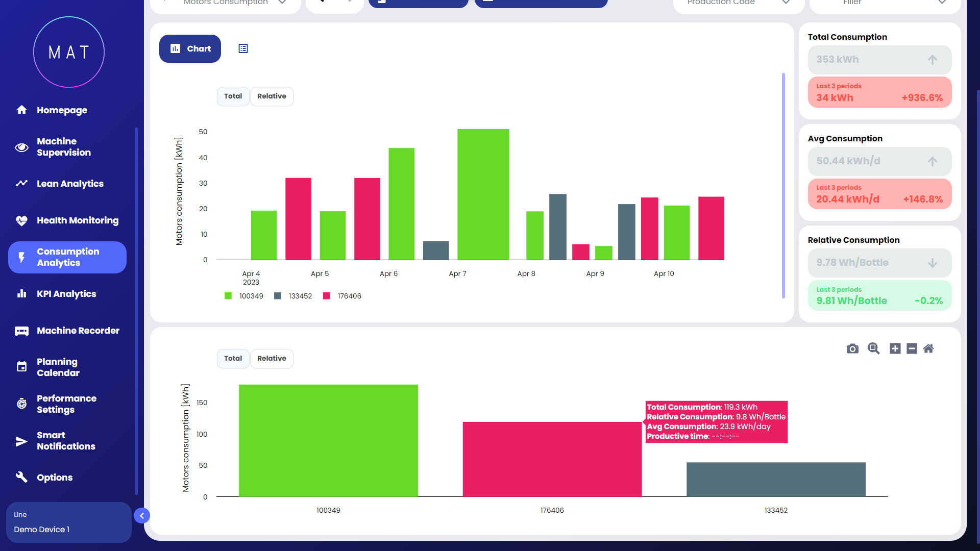Click the 176406 pink bar in the lower chart
The image size is (980, 551).
coord(552,459)
